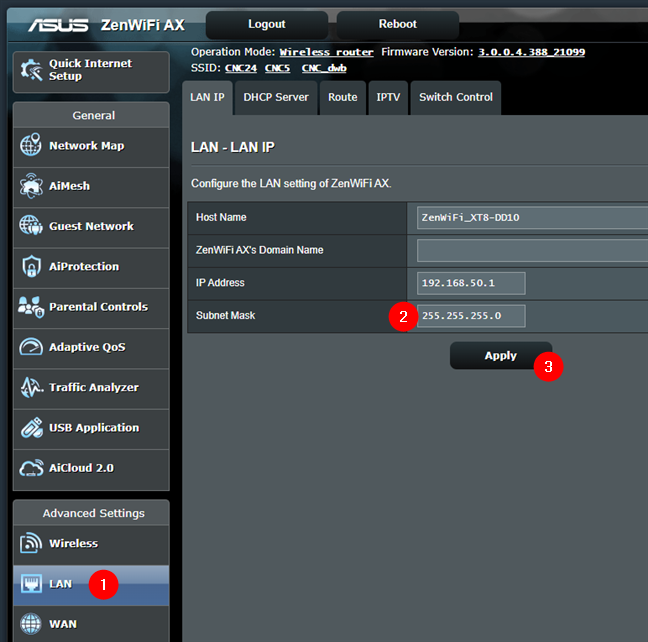Click the Host Name input field
The height and width of the screenshot is (642, 648).
(532, 218)
